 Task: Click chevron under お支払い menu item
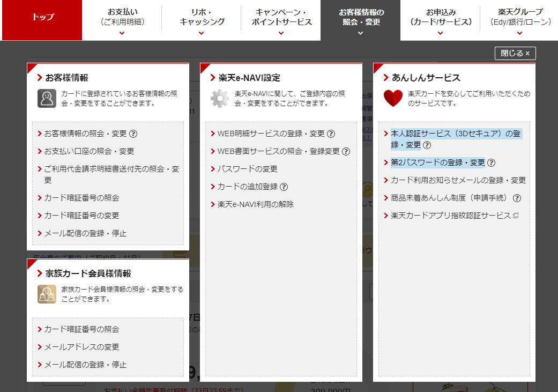pyautogui.click(x=122, y=33)
